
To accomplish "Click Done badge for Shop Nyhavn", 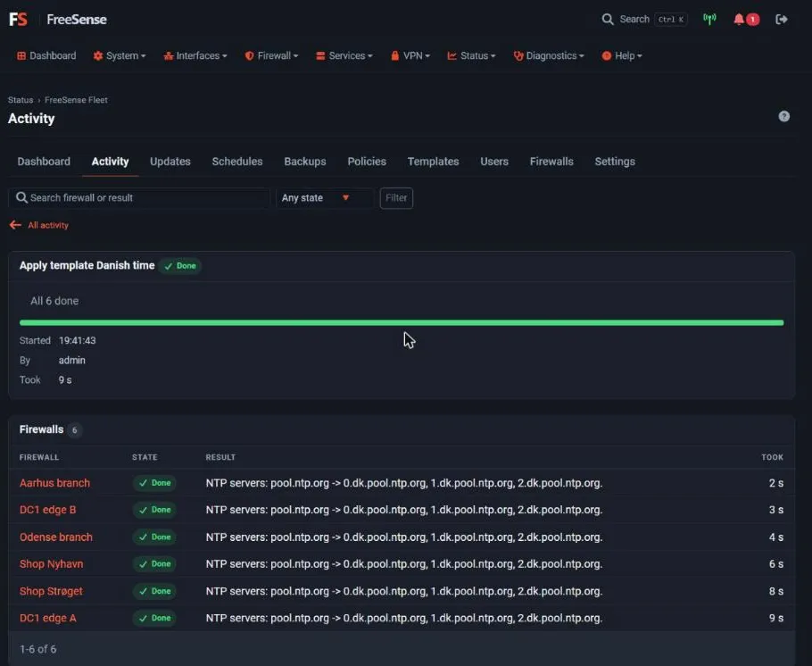I will pyautogui.click(x=154, y=564).
